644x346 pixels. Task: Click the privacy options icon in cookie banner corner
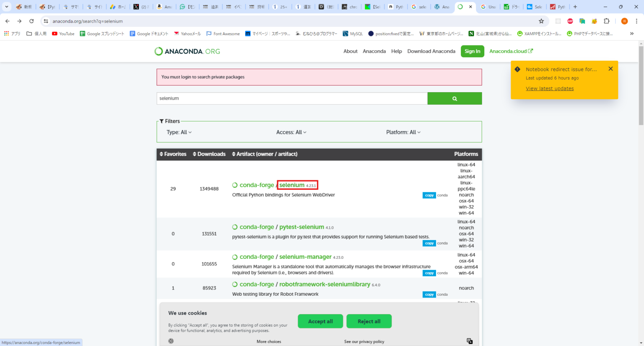click(x=470, y=341)
